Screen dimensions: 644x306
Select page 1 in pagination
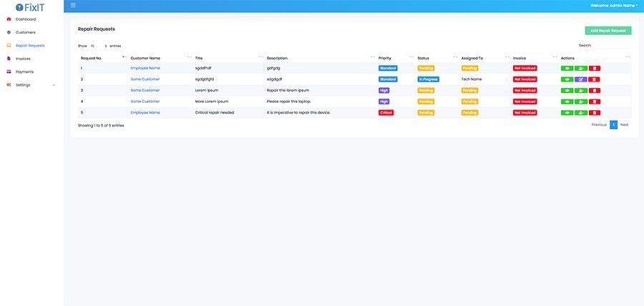[x=614, y=124]
